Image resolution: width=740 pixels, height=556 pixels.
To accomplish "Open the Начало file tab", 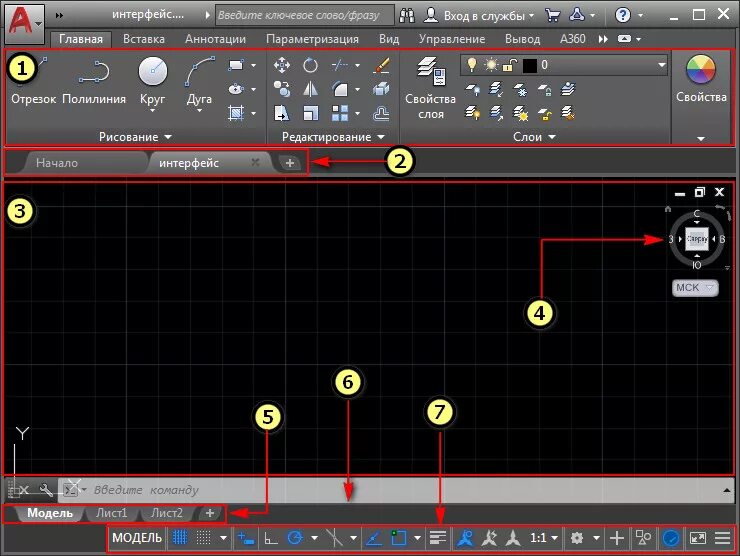I will tap(57, 163).
